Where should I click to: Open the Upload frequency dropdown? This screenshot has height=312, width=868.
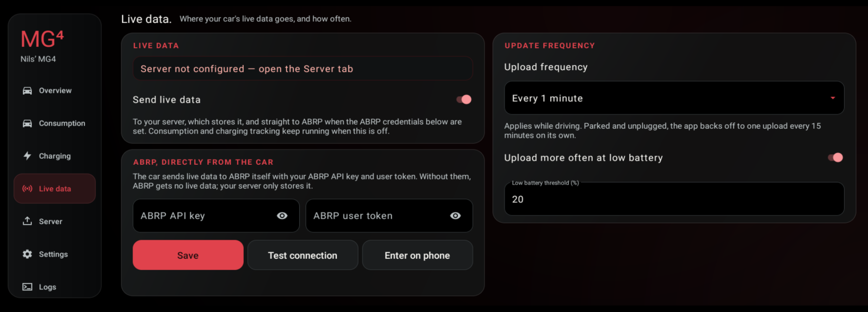point(674,98)
